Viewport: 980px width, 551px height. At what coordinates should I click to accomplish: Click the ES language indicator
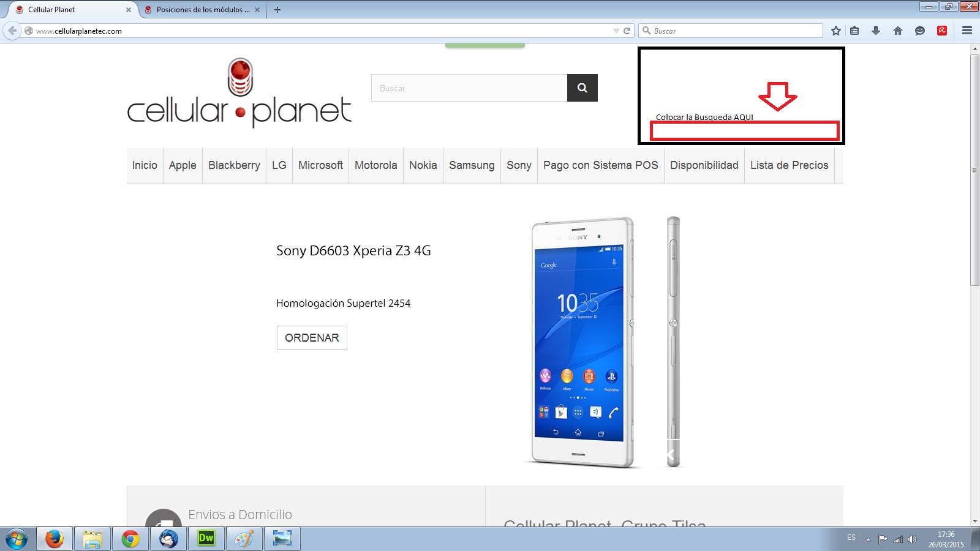[851, 538]
